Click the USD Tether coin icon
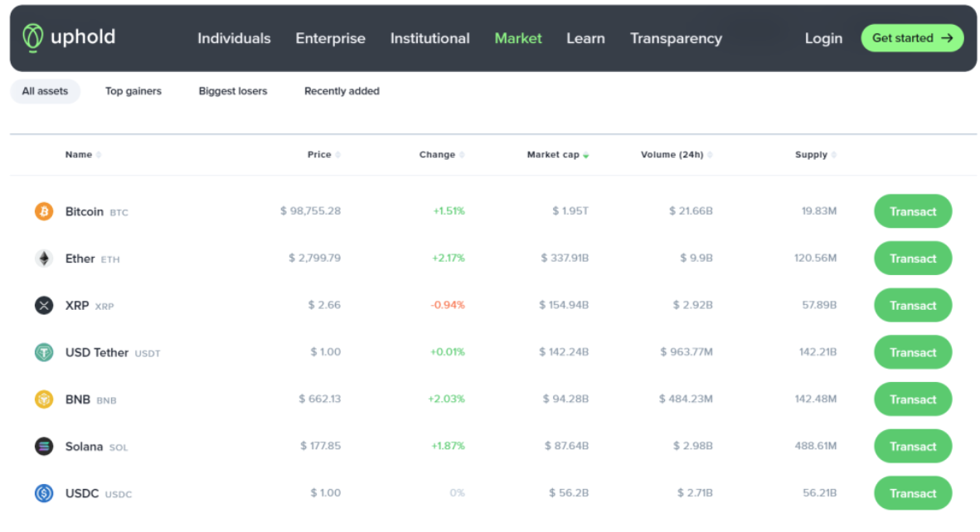 tap(44, 352)
